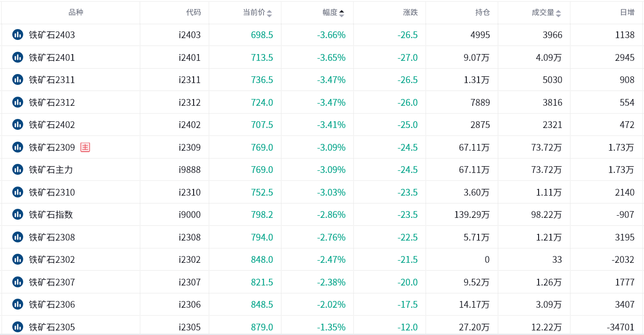The image size is (644, 335).
Task: Sort table by 成交量 arrows
Action: coord(558,13)
